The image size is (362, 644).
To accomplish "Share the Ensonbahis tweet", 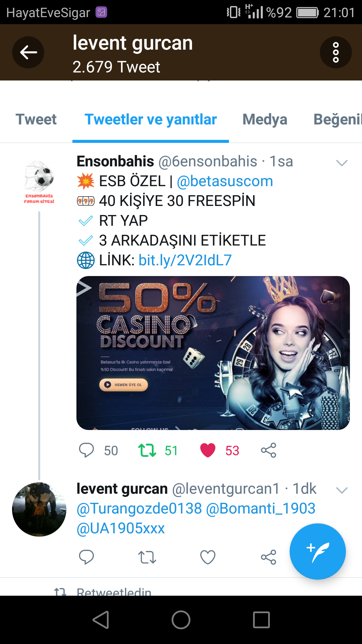I will point(268,450).
